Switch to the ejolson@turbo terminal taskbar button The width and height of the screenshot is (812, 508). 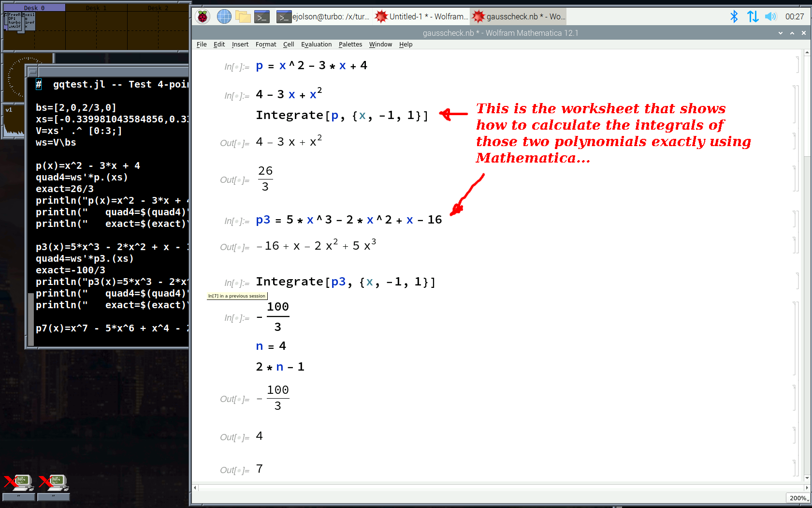(323, 16)
